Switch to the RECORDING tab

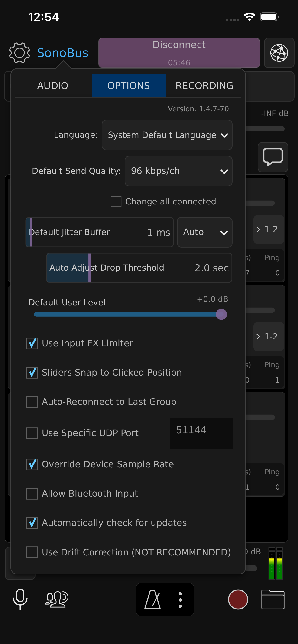click(x=204, y=86)
